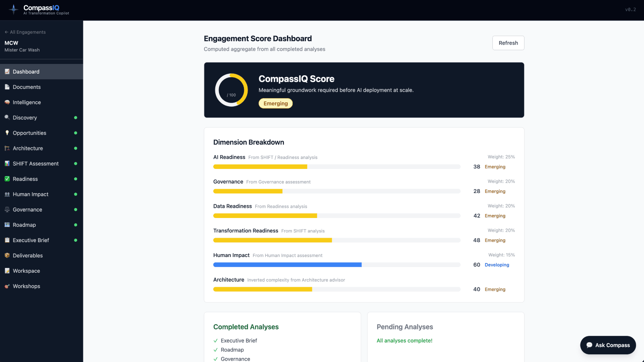Screen dimensions: 644x362
Task: Click the AI Readiness progress bar
Action: (x=337, y=167)
